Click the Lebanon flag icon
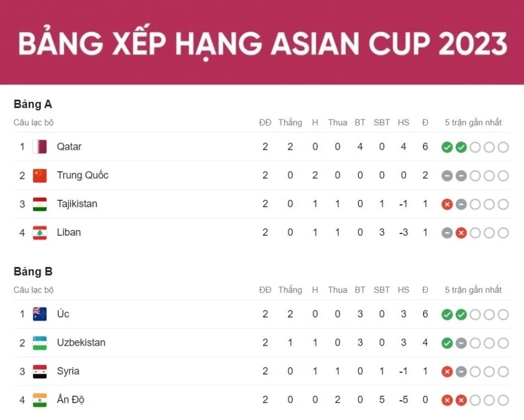This screenshot has height=420, width=524. [x=40, y=233]
